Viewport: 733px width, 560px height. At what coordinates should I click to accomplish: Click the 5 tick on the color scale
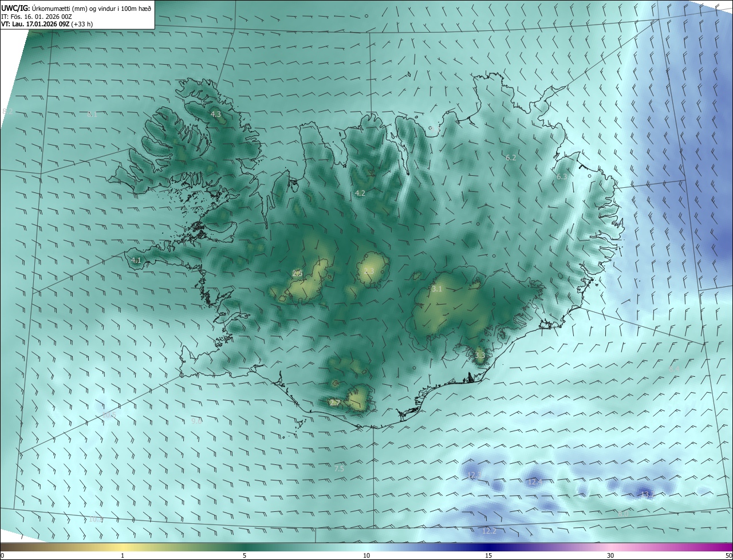pyautogui.click(x=245, y=555)
